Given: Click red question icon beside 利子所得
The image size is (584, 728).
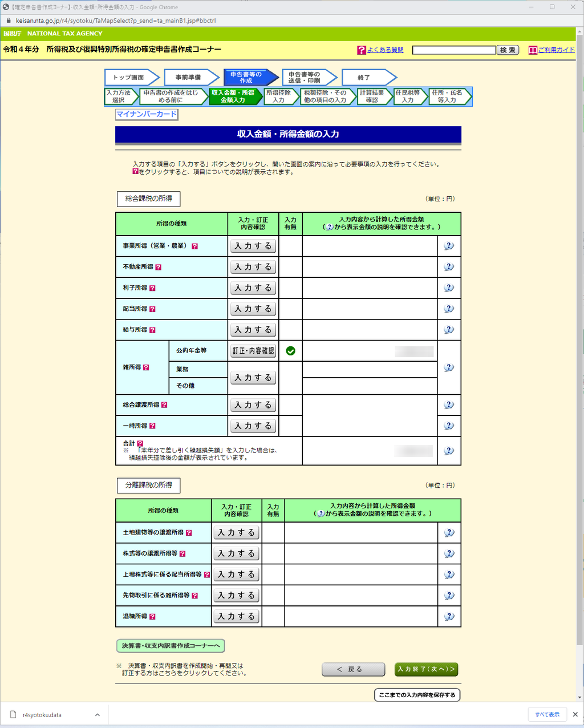Looking at the screenshot, I should click(152, 288).
